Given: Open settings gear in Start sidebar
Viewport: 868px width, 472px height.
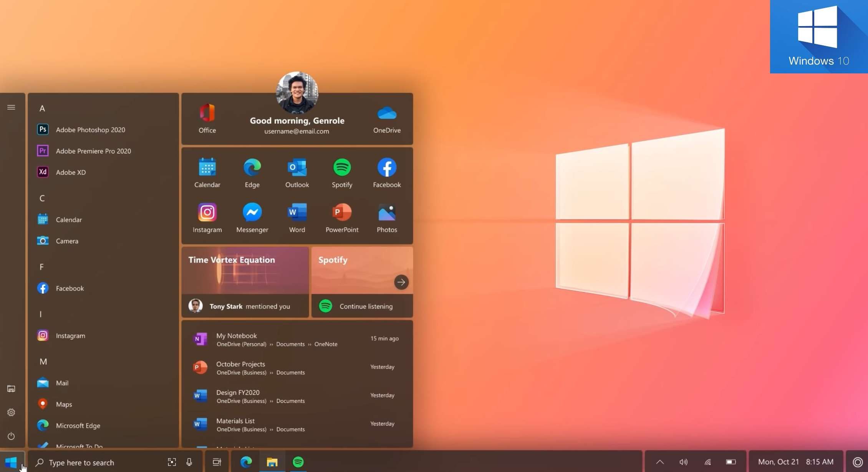Looking at the screenshot, I should pos(11,412).
